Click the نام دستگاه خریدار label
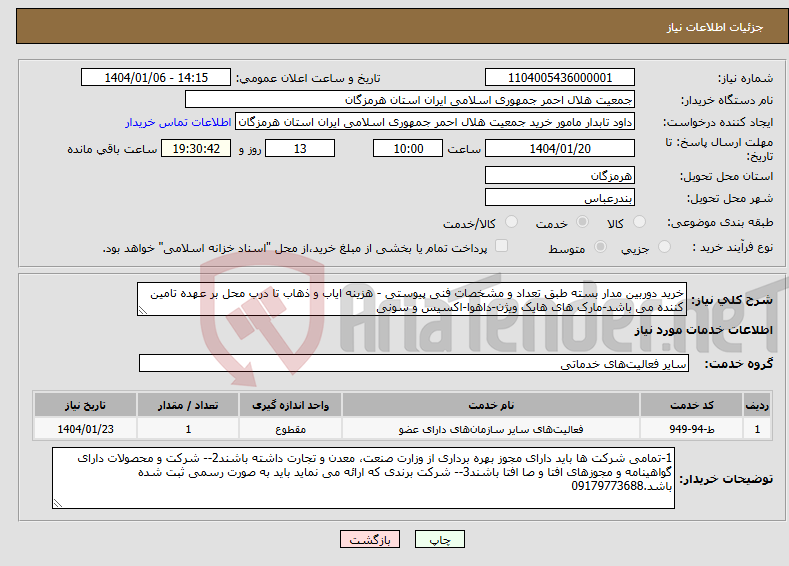The width and height of the screenshot is (789, 566). (x=727, y=100)
